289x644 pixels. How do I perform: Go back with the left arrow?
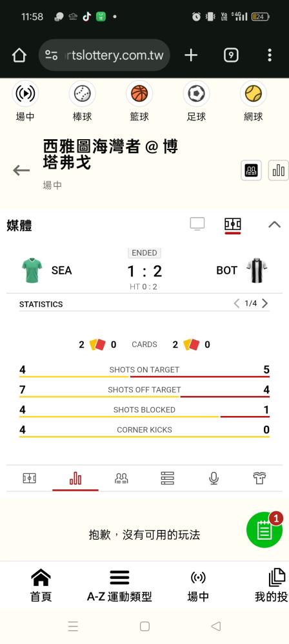point(21,170)
